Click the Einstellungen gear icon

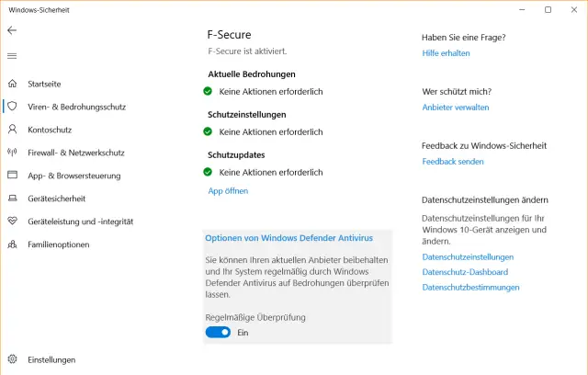click(12, 359)
